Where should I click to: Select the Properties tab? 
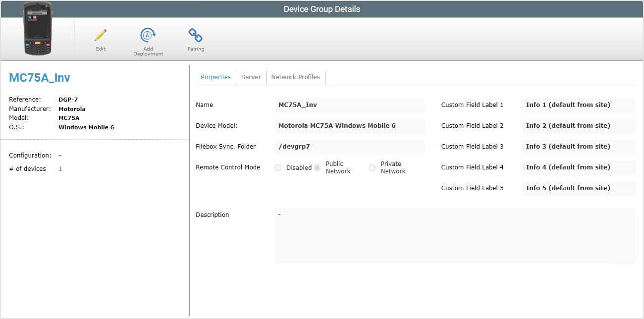(x=215, y=77)
